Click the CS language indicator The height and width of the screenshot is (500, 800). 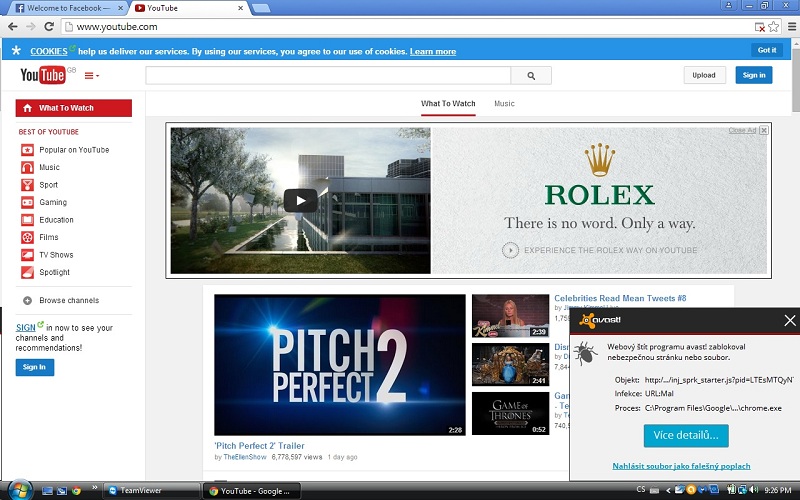pyautogui.click(x=641, y=489)
